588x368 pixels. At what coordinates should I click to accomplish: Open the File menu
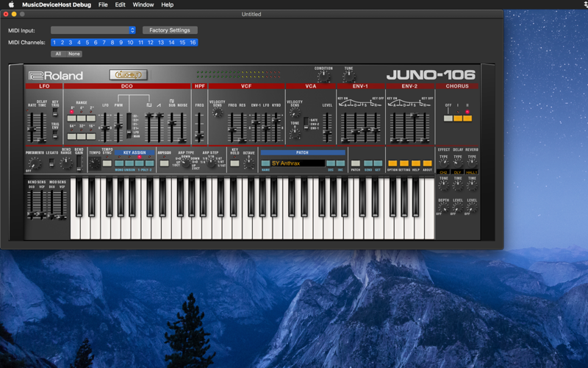103,4
